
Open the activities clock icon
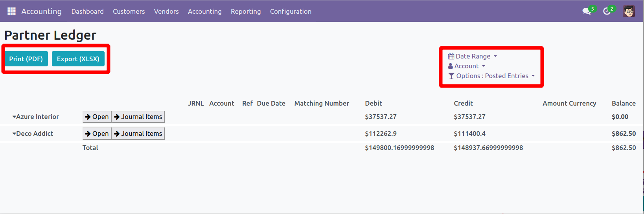(x=607, y=11)
